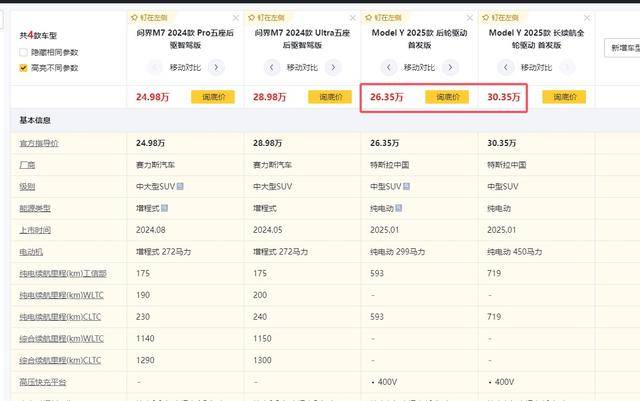This screenshot has width=640, height=401.
Task: Click the 基本信息 section header
Action: point(35,120)
